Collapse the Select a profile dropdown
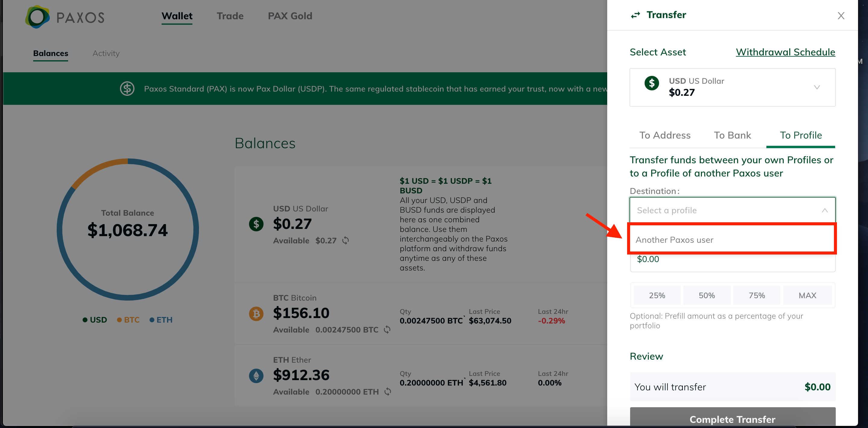 pyautogui.click(x=825, y=211)
